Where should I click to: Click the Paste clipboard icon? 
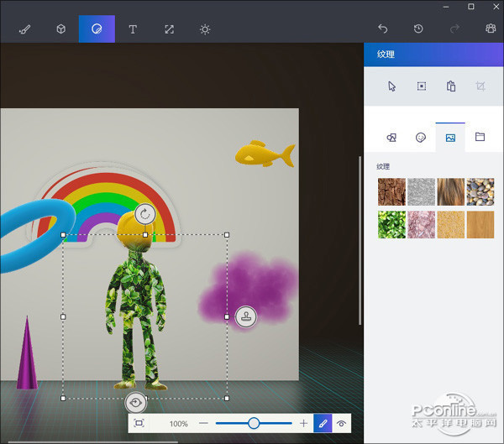point(451,86)
